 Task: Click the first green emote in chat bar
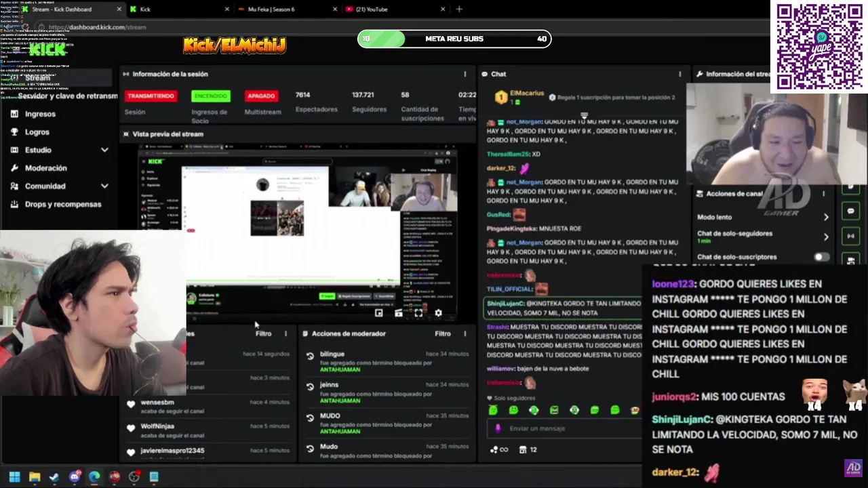(x=493, y=410)
